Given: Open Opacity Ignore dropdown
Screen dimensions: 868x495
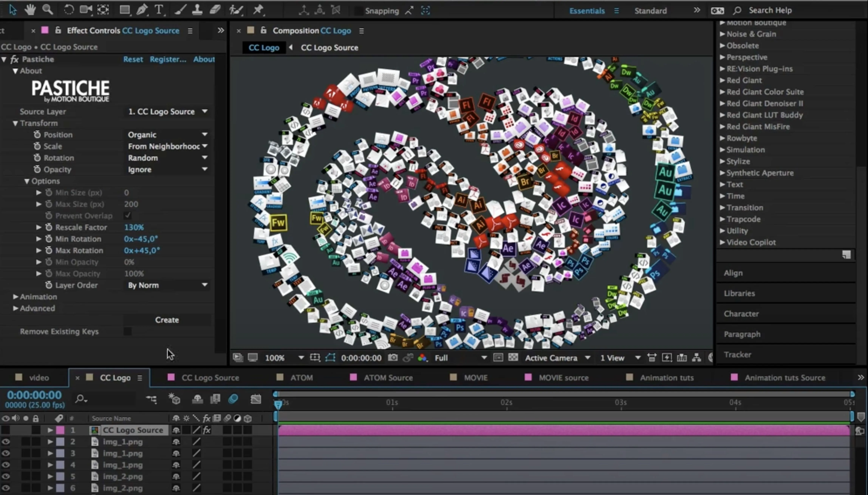Looking at the screenshot, I should coord(167,169).
